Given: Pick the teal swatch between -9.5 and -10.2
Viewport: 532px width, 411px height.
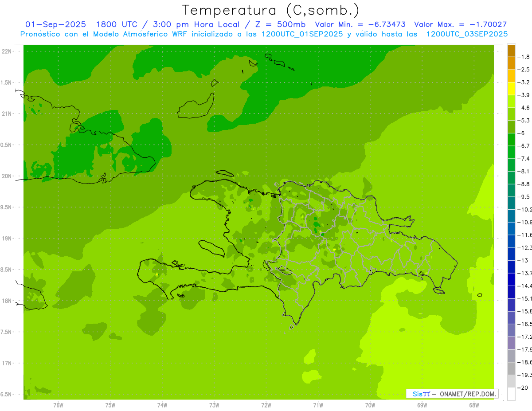Looking at the screenshot, I should pos(511,203).
